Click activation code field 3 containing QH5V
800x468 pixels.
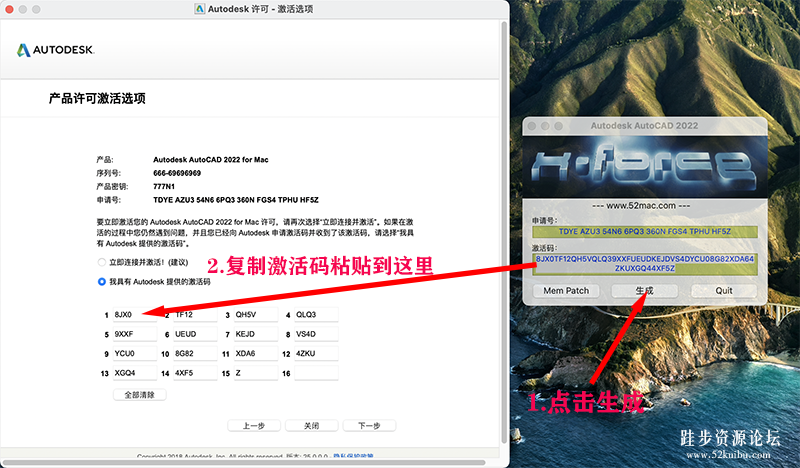[256, 314]
